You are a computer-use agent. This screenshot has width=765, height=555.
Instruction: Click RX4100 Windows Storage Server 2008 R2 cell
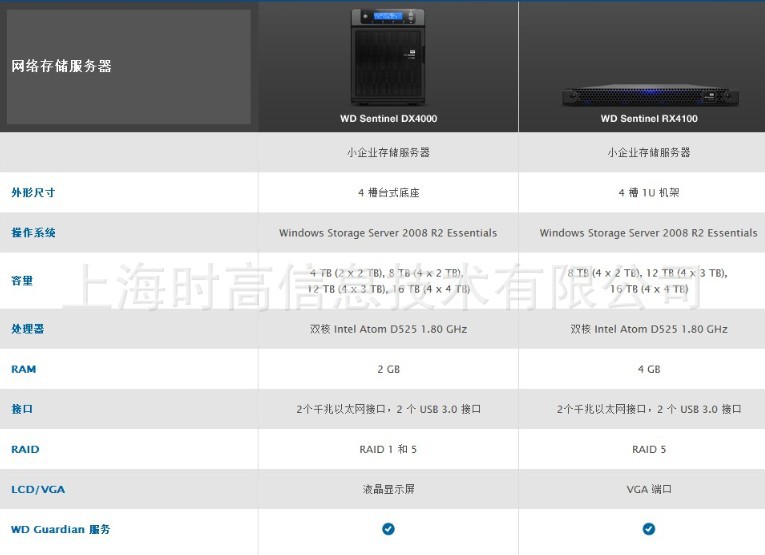pos(649,233)
